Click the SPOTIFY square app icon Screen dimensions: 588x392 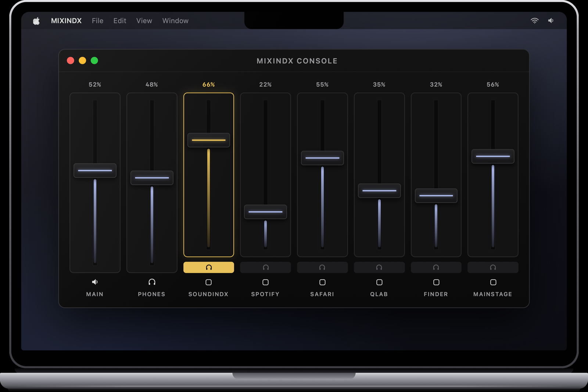pyautogui.click(x=265, y=282)
